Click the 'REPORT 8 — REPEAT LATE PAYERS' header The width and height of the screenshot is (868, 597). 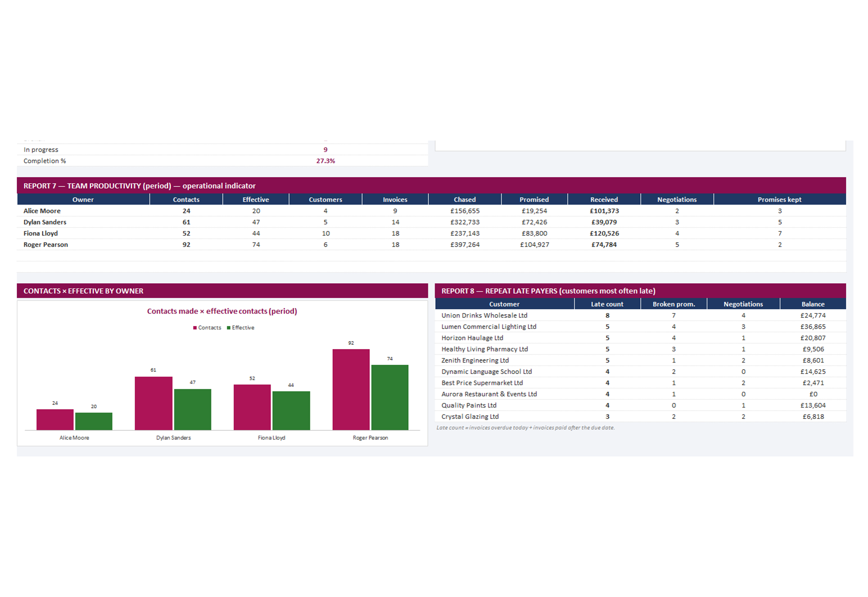pyautogui.click(x=640, y=291)
